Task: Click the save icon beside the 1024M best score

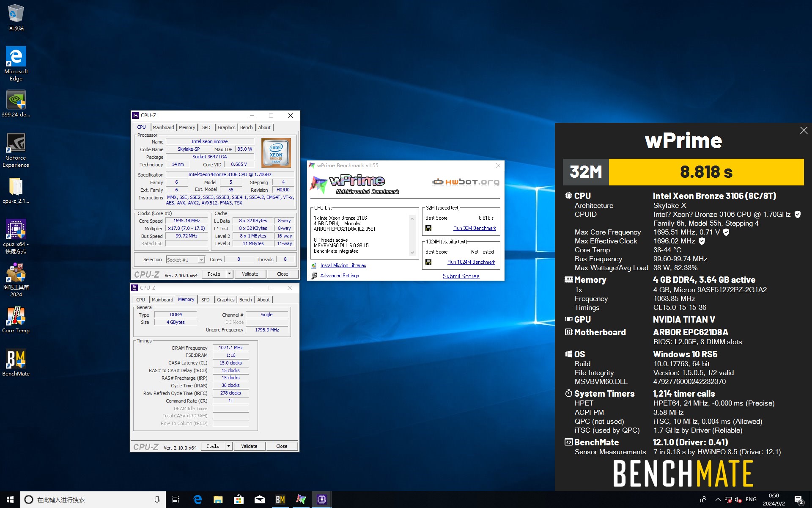Action: [428, 262]
